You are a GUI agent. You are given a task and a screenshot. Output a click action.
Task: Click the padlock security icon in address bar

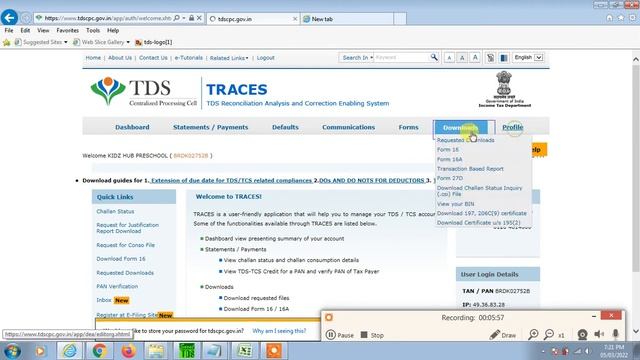click(x=191, y=18)
